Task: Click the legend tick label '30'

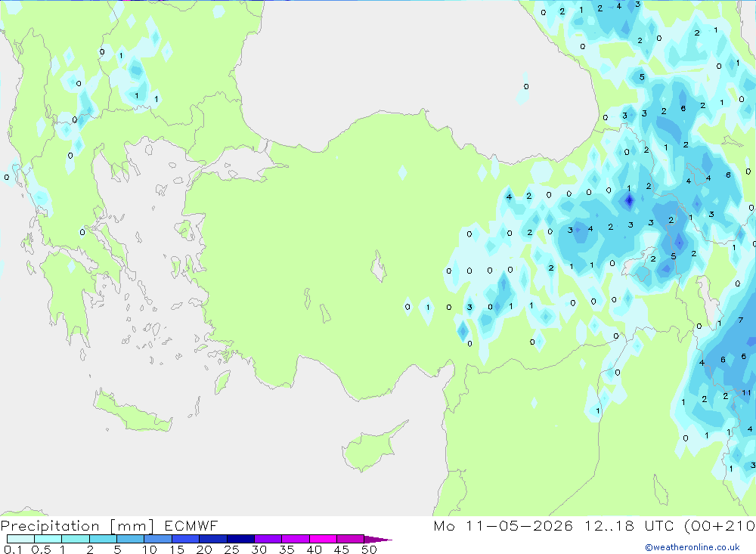Action: point(259,549)
